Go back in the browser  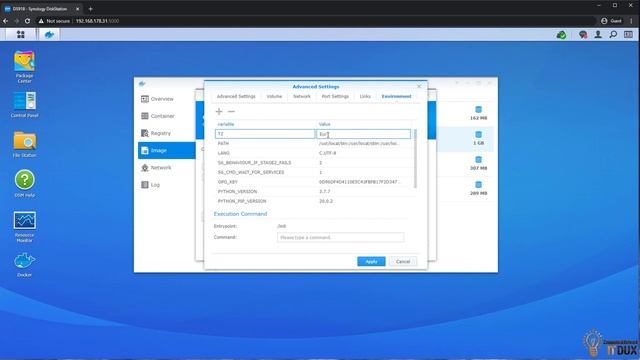[6, 21]
